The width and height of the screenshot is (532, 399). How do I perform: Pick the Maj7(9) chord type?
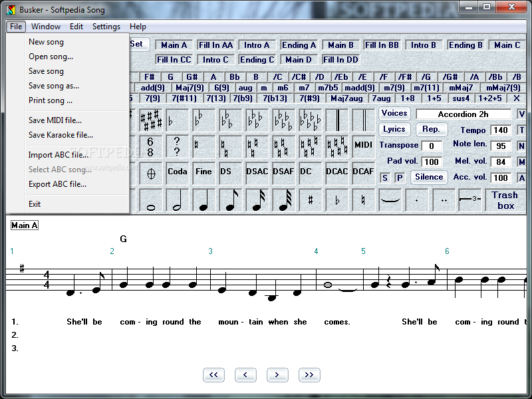190,88
